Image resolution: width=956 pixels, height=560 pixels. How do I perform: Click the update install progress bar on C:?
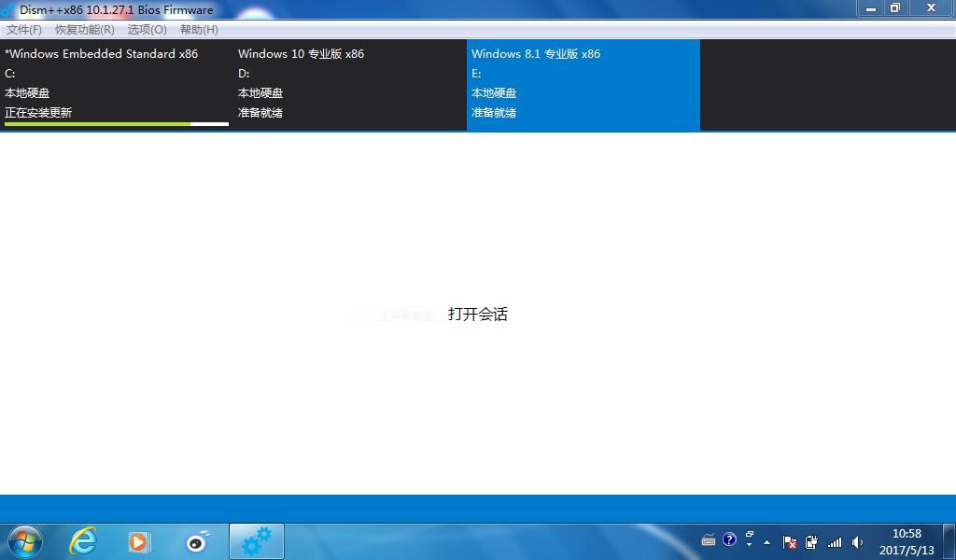(117, 124)
